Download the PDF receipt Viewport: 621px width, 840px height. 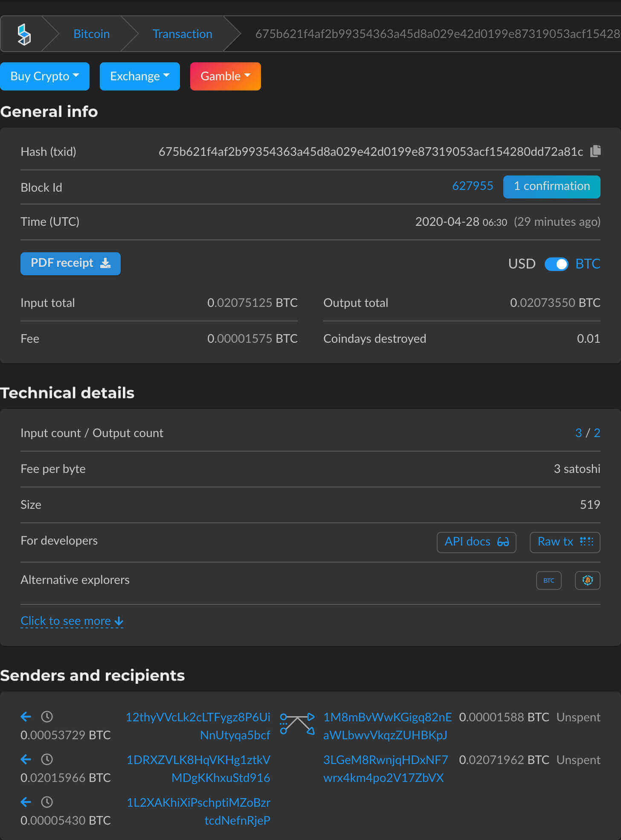coord(70,263)
